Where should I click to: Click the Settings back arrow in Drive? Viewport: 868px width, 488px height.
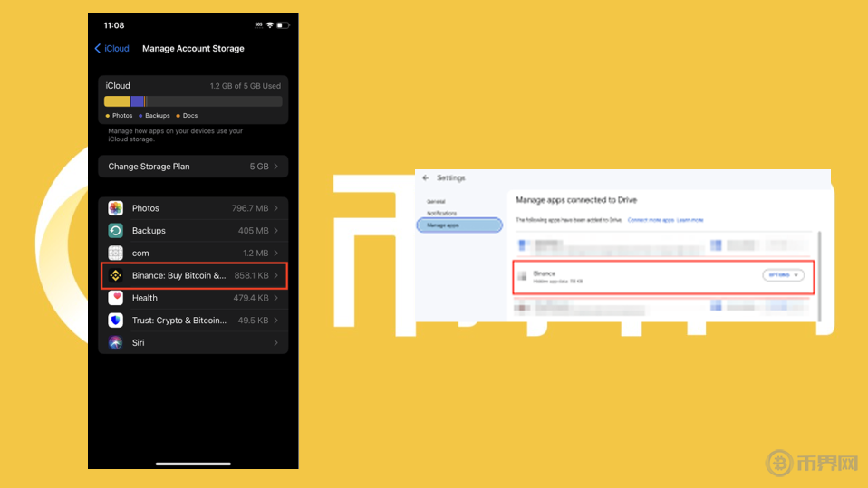426,178
